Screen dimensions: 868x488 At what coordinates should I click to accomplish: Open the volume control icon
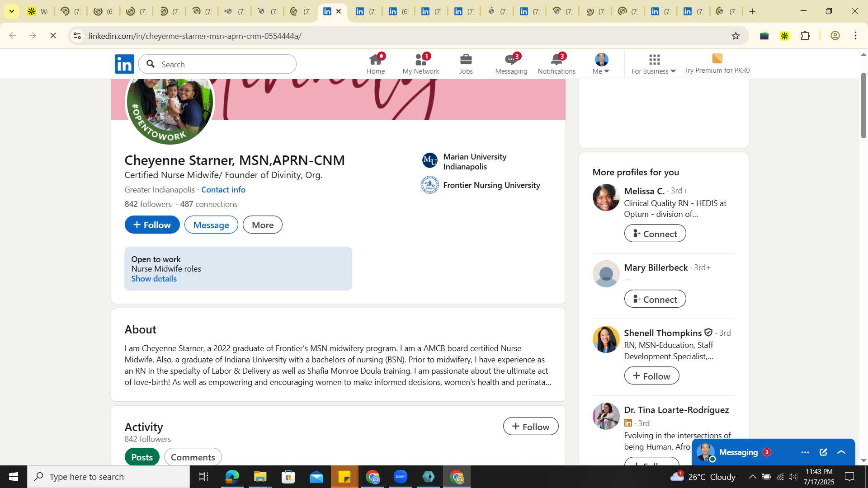[x=793, y=477]
